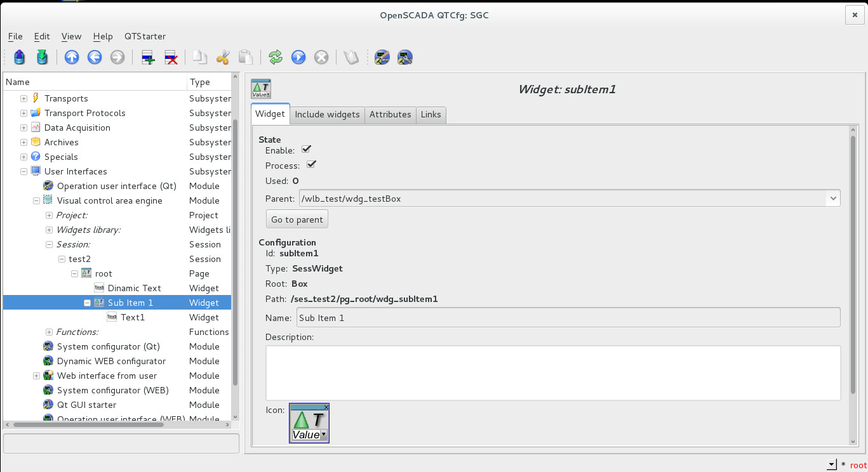This screenshot has width=868, height=472.
Task: Collapse the User Interfaces tree node
Action: point(23,171)
